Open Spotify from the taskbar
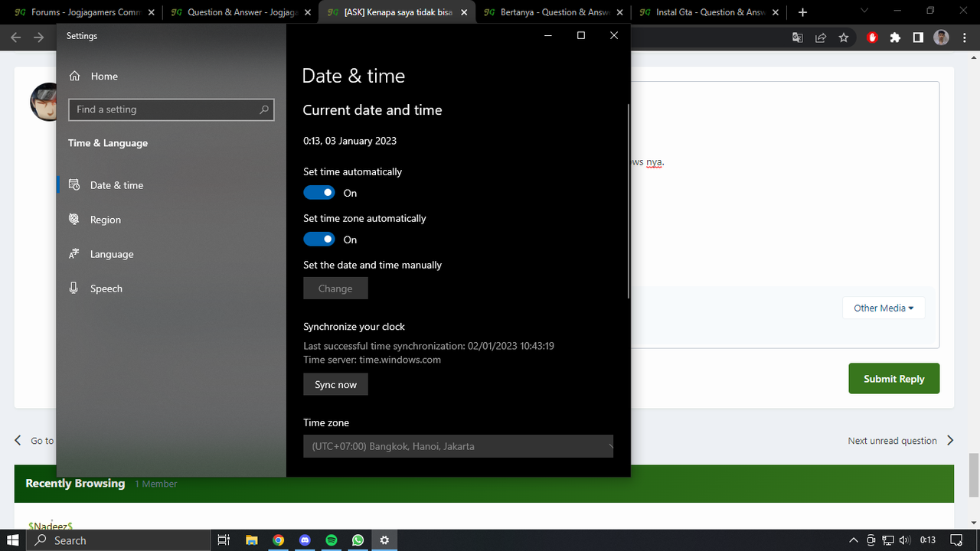Screen dimensions: 980x551 click(332, 540)
